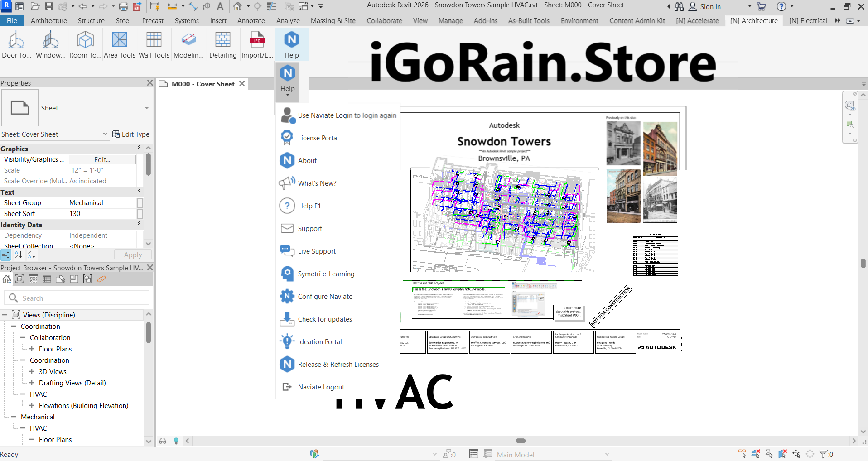Image resolution: width=868 pixels, height=461 pixels.
Task: Open the Door Tools ribbon button
Action: point(16,44)
